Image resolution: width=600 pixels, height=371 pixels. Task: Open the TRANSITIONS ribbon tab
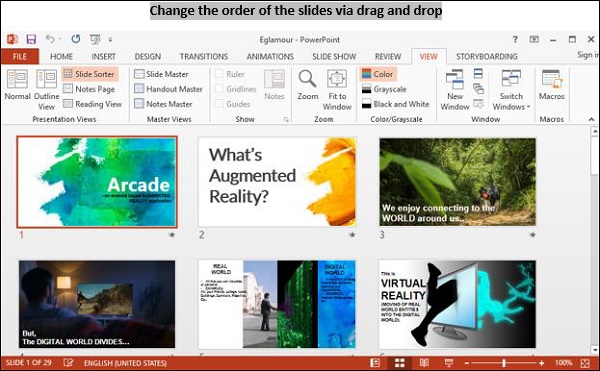coord(204,57)
